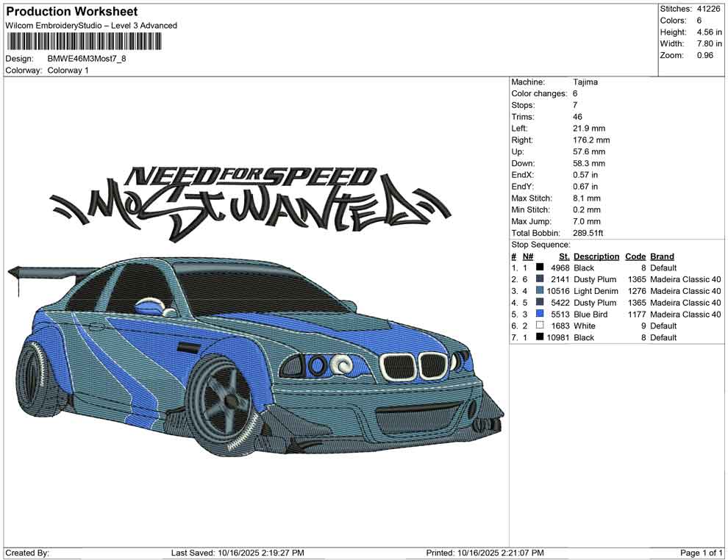
Task: Click the Colorway 1 value
Action: (x=68, y=71)
